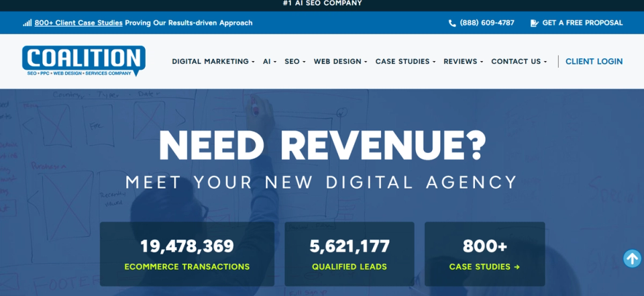This screenshot has height=296, width=644.
Task: Open the CONTACT US dropdown
Action: pos(519,61)
